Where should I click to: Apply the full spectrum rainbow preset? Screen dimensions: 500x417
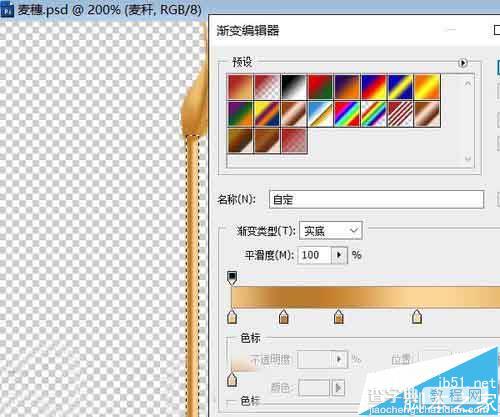tap(347, 114)
